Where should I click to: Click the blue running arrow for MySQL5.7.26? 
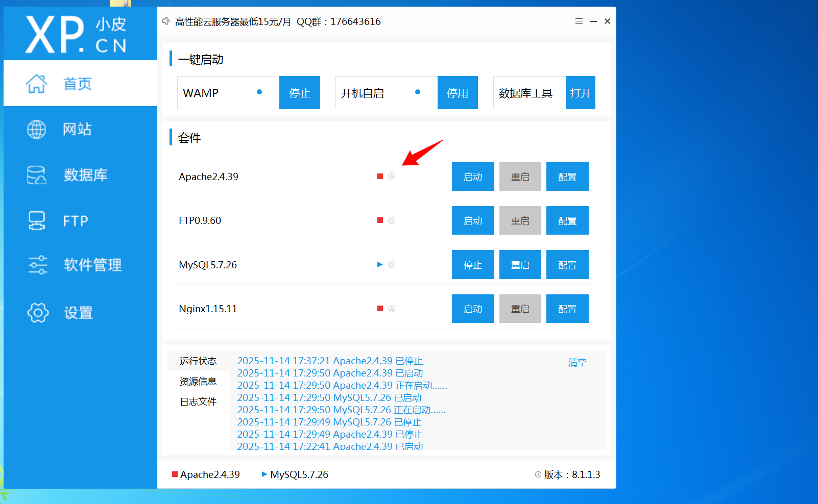(380, 264)
